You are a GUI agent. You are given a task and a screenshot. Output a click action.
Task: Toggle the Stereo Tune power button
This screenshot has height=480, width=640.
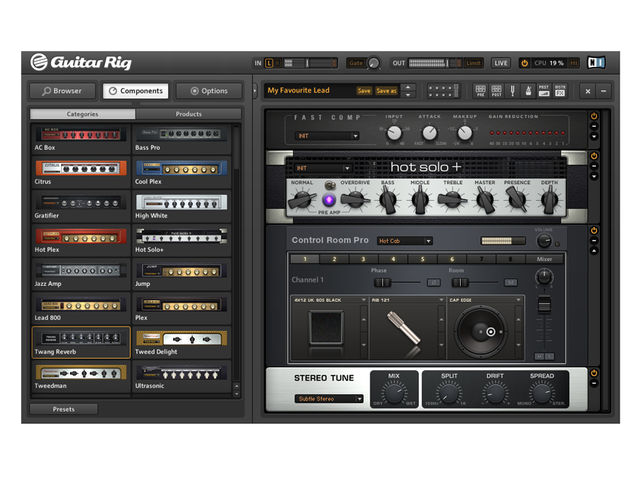click(x=594, y=373)
